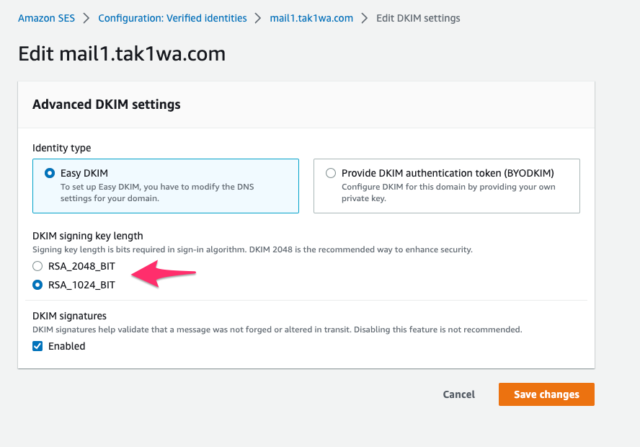Image resolution: width=640 pixels, height=447 pixels.
Task: Click the BYODKIM option card description text
Action: coord(448,193)
